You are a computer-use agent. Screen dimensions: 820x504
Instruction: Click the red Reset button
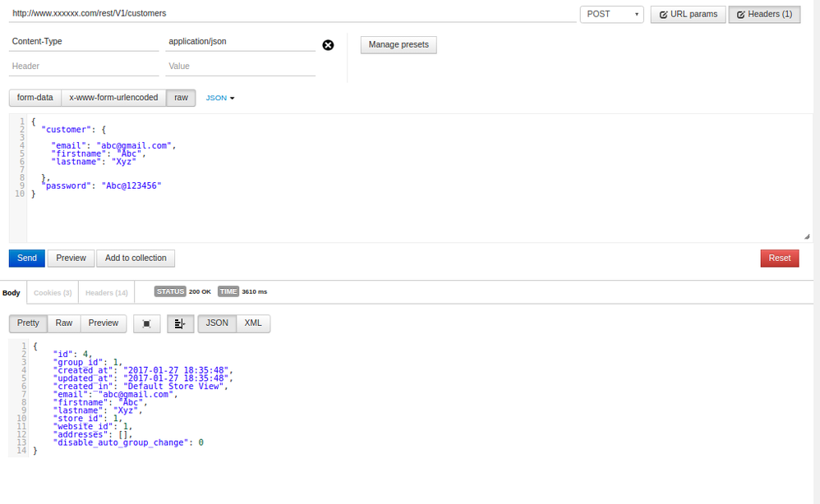point(779,258)
